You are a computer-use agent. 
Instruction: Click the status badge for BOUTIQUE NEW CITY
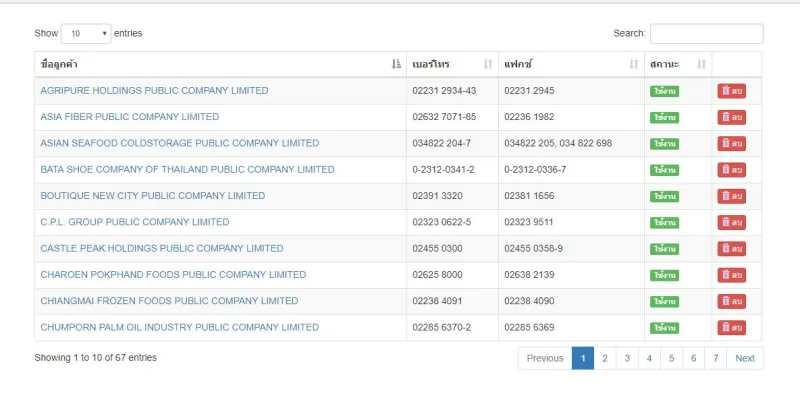coord(664,196)
